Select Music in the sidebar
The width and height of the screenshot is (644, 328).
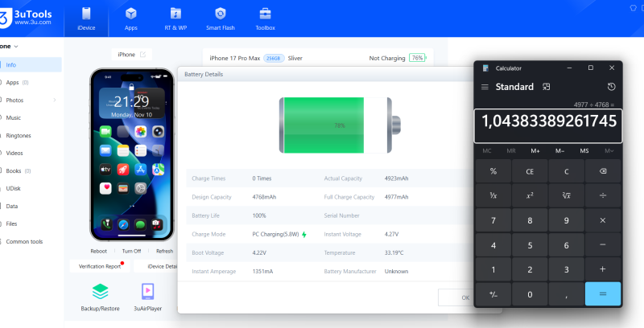[x=13, y=117]
